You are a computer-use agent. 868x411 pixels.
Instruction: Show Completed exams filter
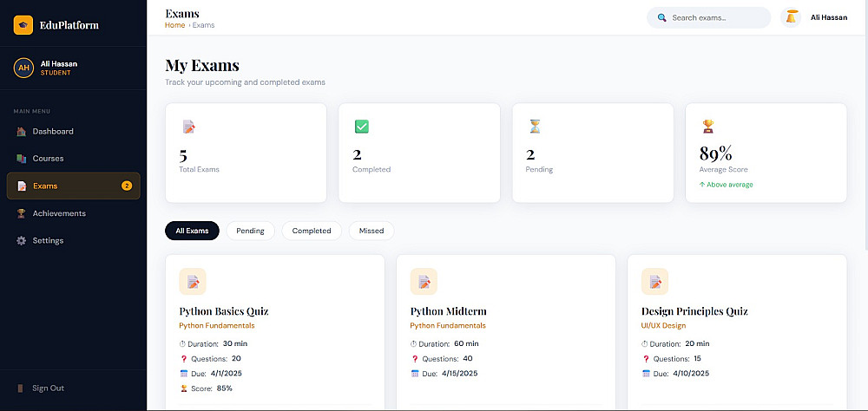312,231
